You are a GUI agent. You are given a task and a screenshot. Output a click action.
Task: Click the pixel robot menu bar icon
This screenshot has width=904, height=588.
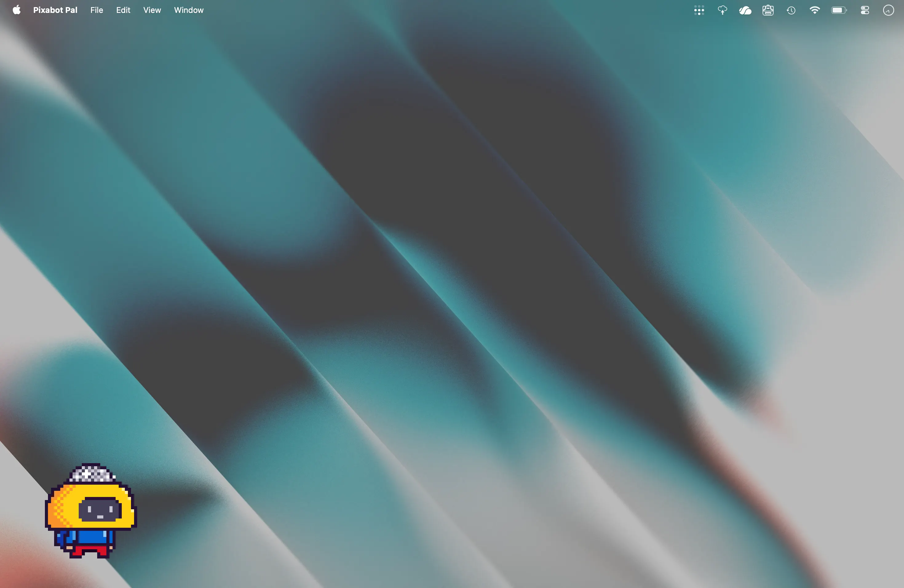pyautogui.click(x=768, y=10)
